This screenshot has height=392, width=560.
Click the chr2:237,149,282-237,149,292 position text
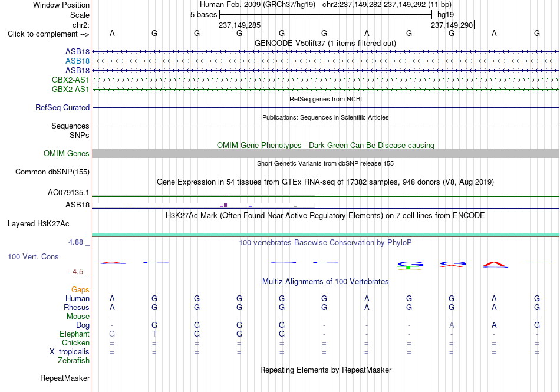point(387,5)
